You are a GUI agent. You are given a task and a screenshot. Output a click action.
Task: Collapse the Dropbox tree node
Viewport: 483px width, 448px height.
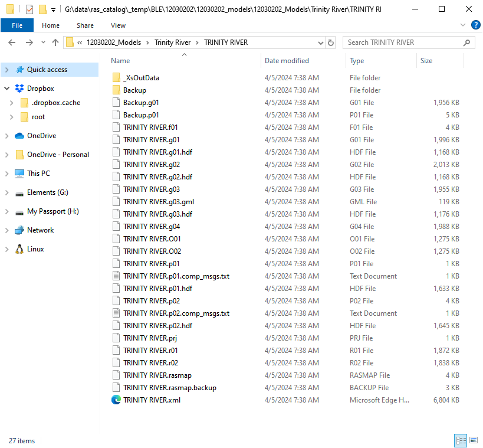(6, 89)
